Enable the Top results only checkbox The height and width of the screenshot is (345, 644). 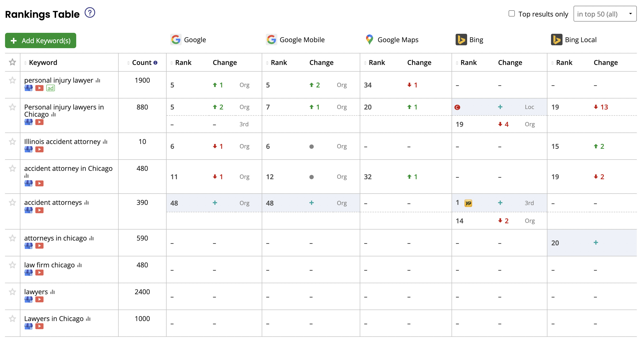click(511, 13)
